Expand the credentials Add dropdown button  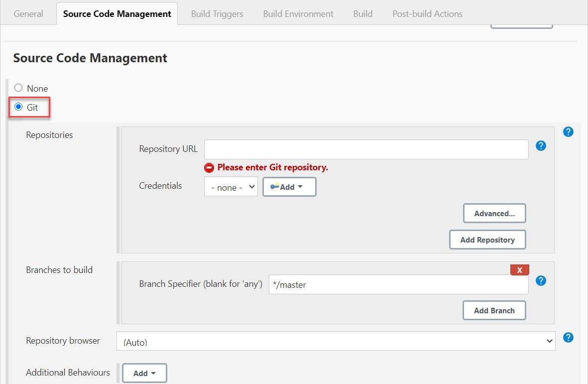click(289, 187)
